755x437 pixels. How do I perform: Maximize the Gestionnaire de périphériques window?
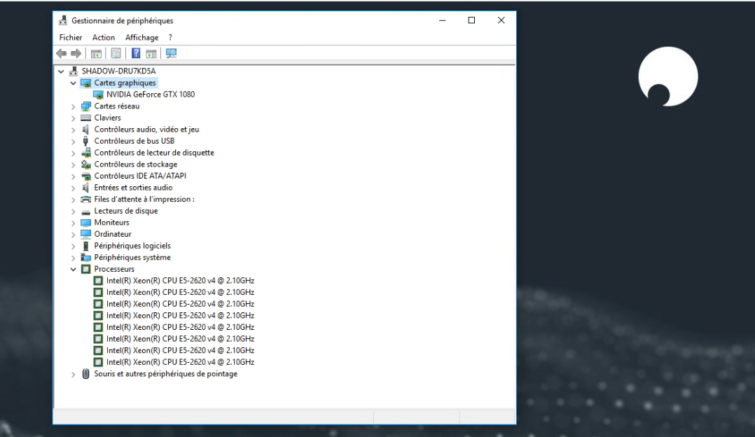click(471, 20)
